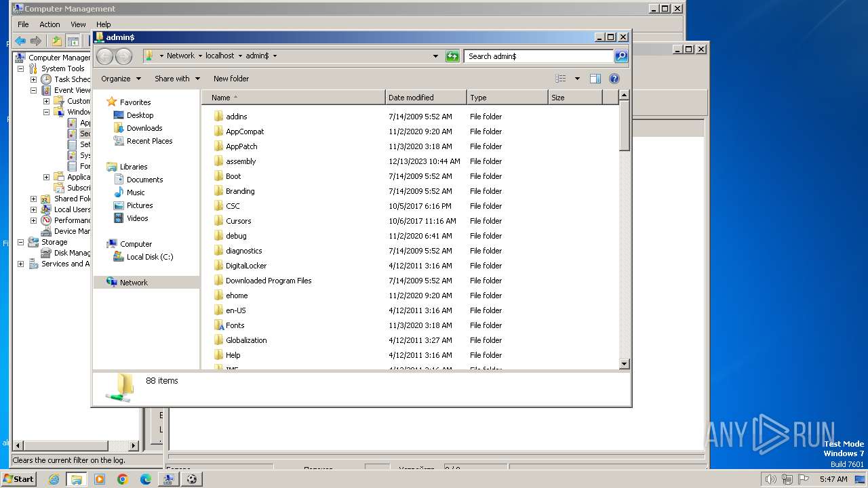Viewport: 868px width, 488px height.
Task: Click the Search admin$ input field
Action: pyautogui.click(x=539, y=56)
